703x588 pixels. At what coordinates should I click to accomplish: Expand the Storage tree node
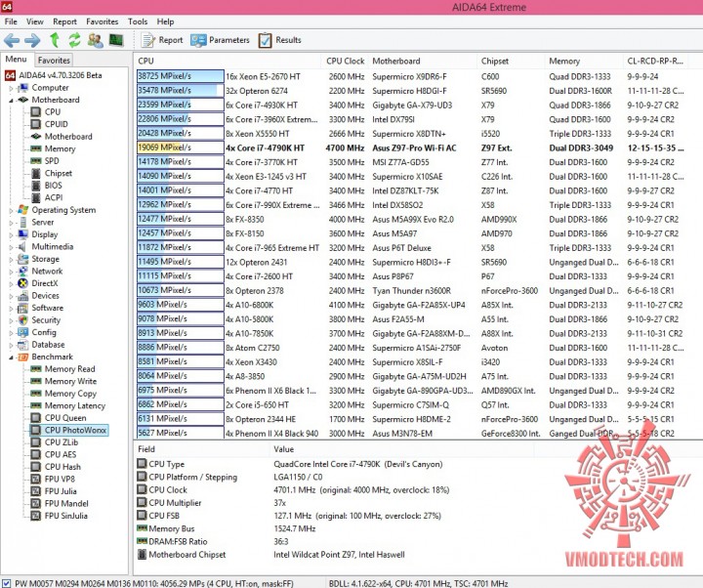click(11, 259)
